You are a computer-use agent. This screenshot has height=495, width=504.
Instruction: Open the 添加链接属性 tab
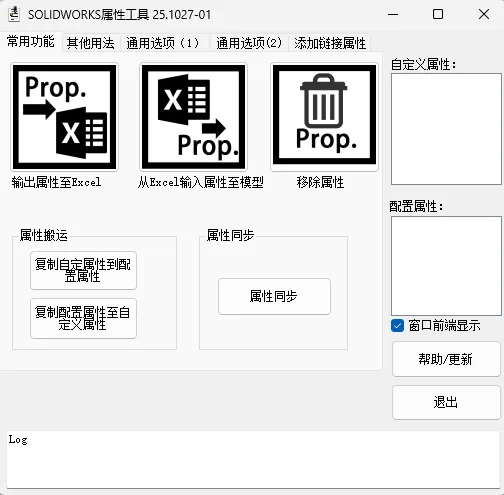click(330, 43)
